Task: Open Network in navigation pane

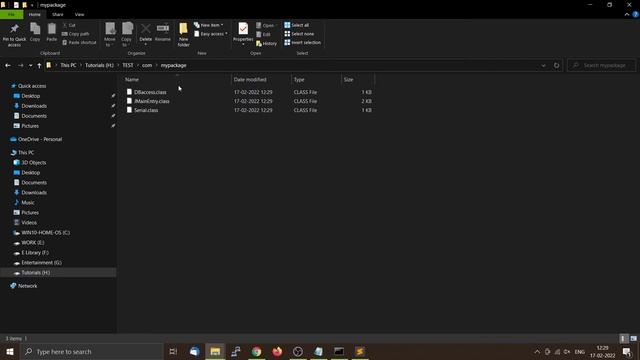Action: (x=27, y=286)
